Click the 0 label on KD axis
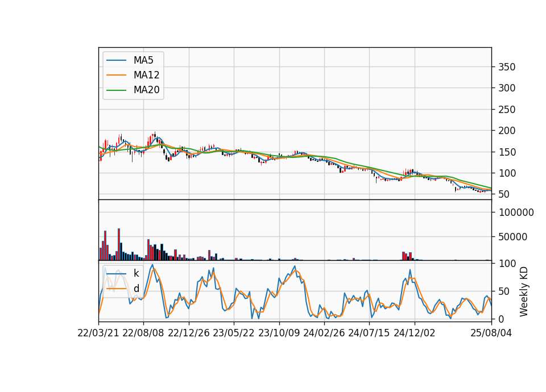This screenshot has width=546, height=392. coord(502,319)
